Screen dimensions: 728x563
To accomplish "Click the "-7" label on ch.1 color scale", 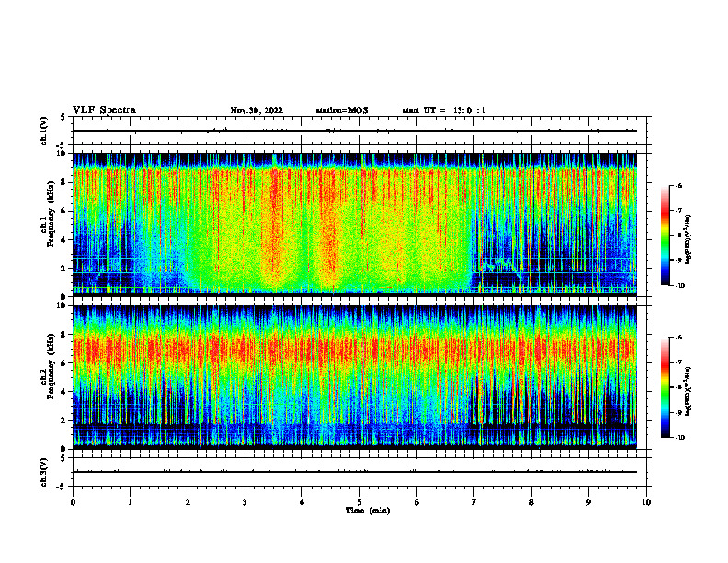I will (x=678, y=211).
